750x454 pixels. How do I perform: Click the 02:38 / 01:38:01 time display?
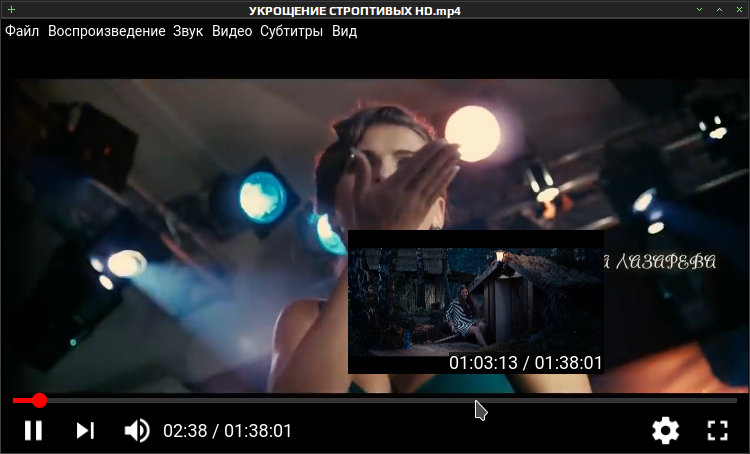pos(227,431)
